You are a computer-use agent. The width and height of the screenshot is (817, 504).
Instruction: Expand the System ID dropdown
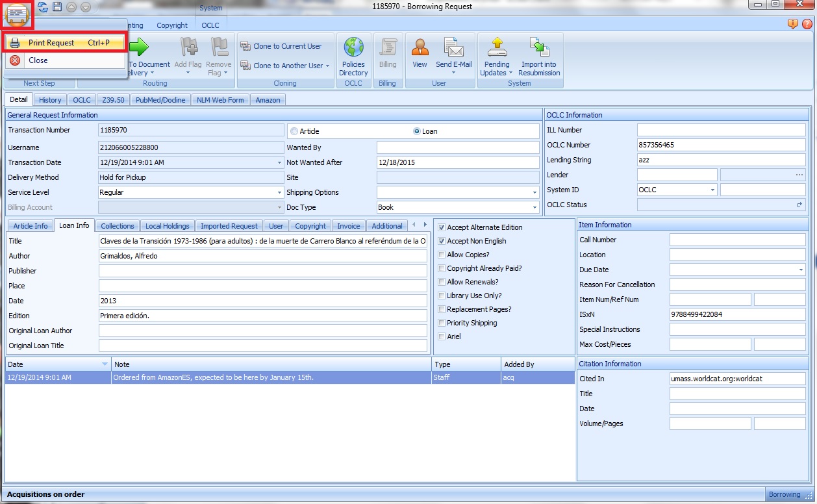(712, 190)
